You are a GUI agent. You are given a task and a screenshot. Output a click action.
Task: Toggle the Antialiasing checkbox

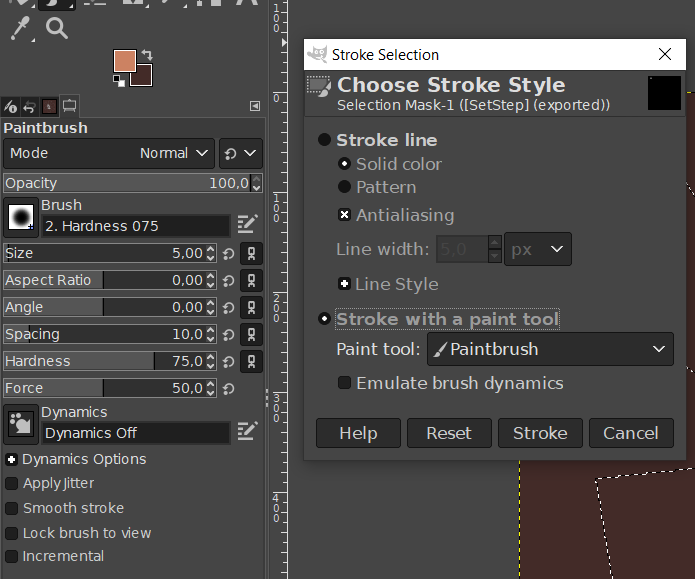344,215
